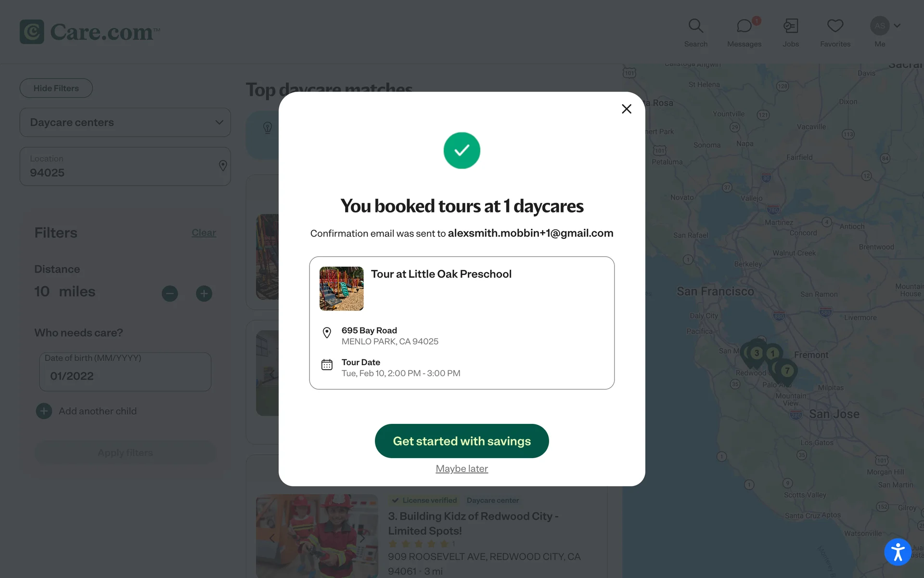Click the Little Oak Preschool thumbnail
924x578 pixels.
tap(341, 289)
